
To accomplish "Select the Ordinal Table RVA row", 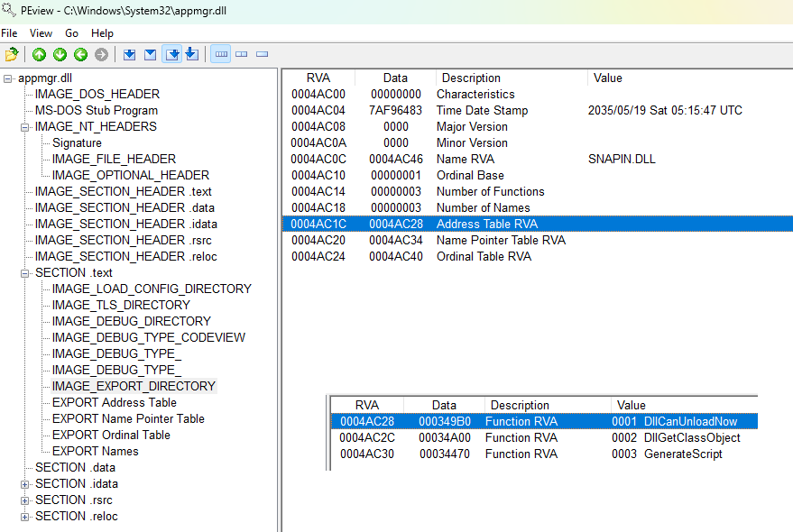I will pyautogui.click(x=538, y=256).
